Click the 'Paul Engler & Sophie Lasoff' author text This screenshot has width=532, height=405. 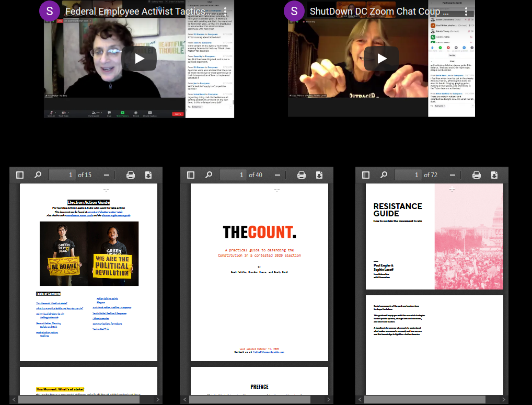pos(384,267)
